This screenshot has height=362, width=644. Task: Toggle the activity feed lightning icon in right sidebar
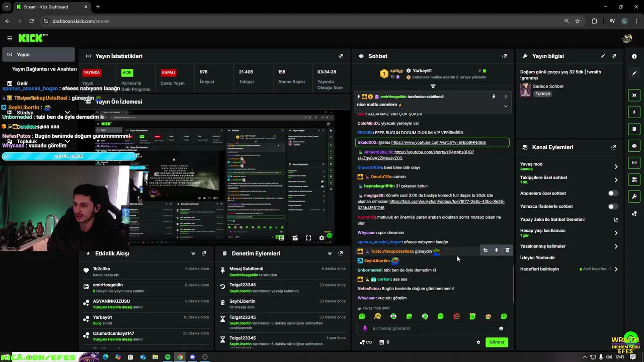634,112
